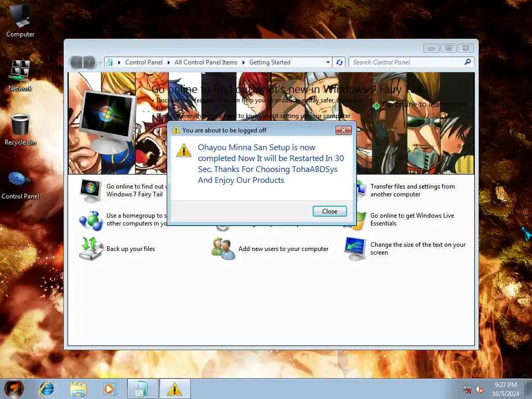Click the network tray icon
Viewport: 532px width, 399px height.
[467, 390]
